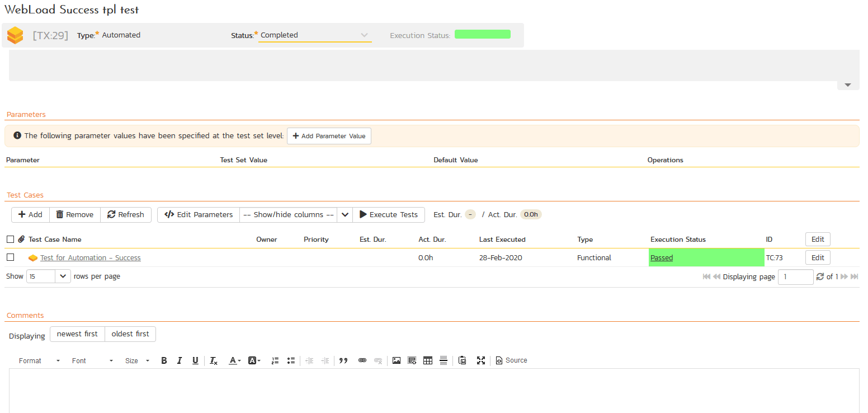Click the Priority column header
The height and width of the screenshot is (413, 868).
(316, 240)
